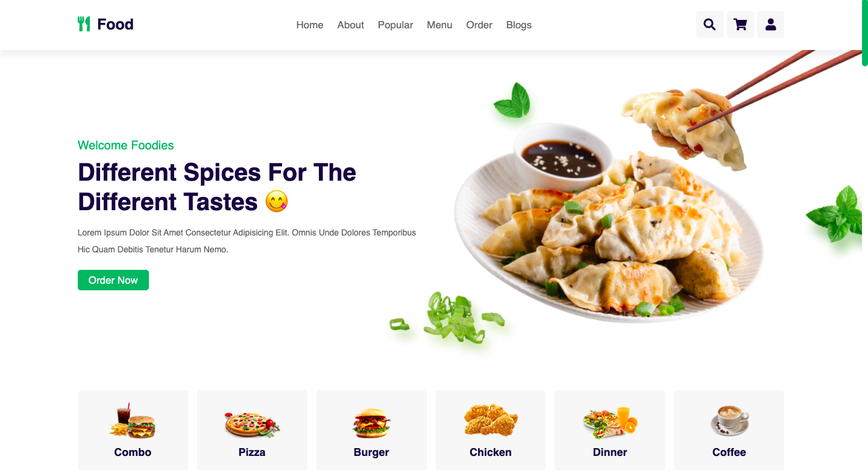Click the green page scrollbar thumb
This screenshot has height=474, width=868.
865,33
